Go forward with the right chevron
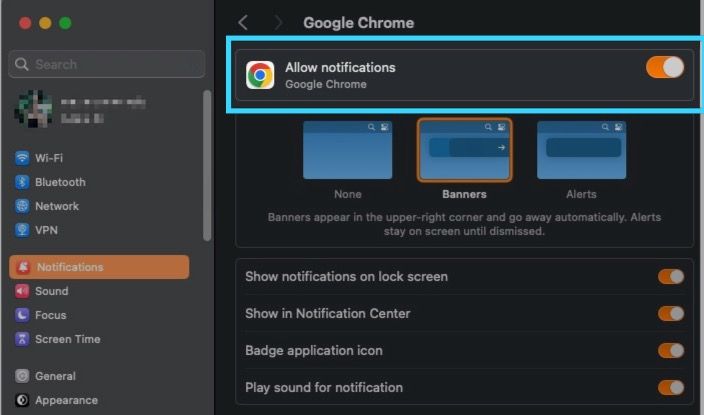704x415 pixels. tap(278, 22)
